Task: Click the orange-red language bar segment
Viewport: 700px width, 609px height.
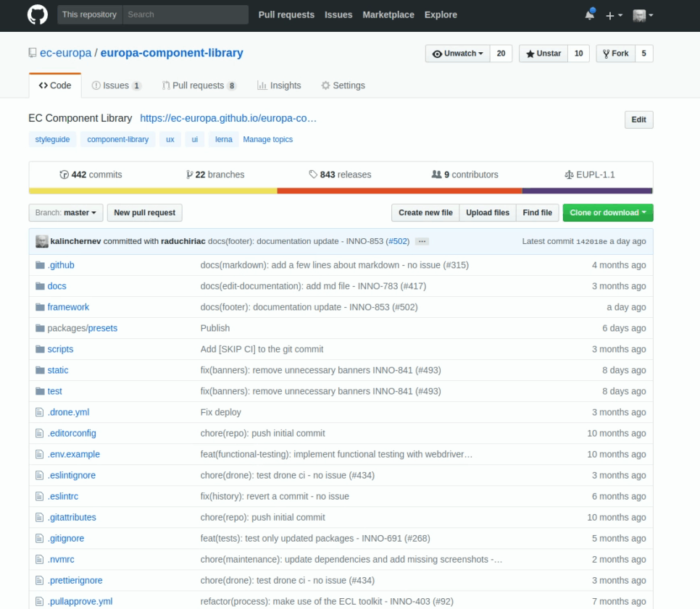Action: tap(399, 191)
